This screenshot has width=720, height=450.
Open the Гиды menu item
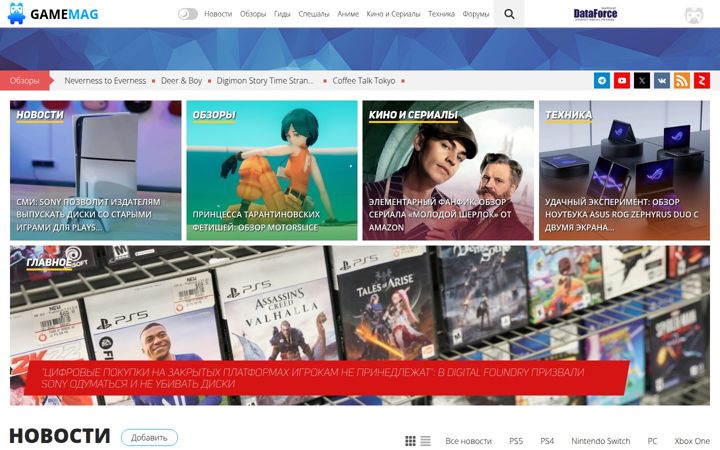(x=282, y=14)
